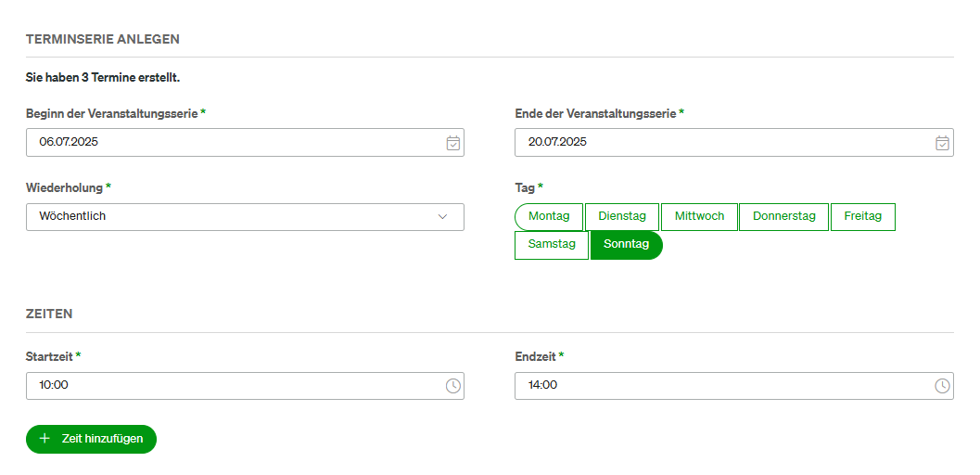The width and height of the screenshot is (980, 475).
Task: Focus the Startzeit field showing 10:00
Action: [245, 386]
